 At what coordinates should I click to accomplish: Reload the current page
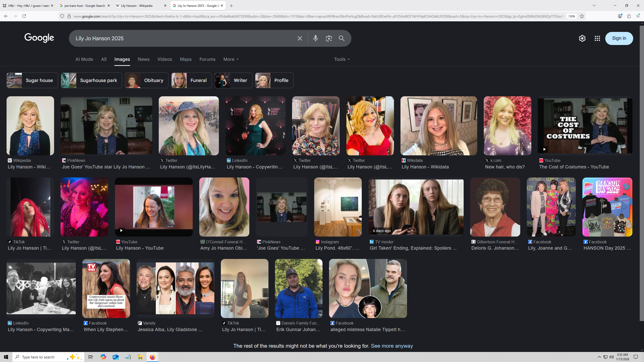click(x=24, y=16)
